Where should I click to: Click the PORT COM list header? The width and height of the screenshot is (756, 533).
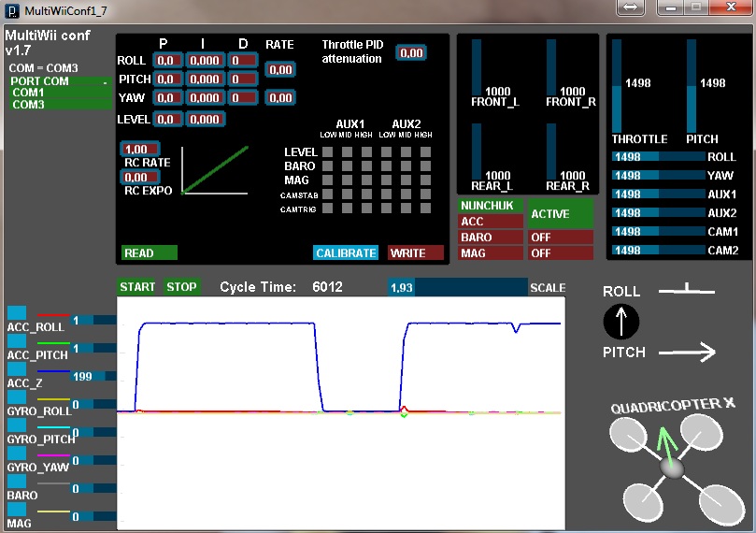(x=61, y=81)
